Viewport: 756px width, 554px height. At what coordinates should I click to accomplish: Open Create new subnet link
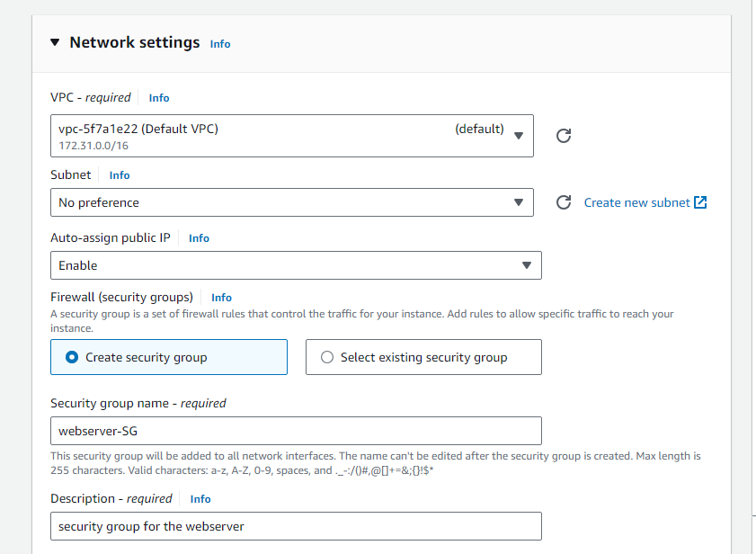click(x=637, y=202)
